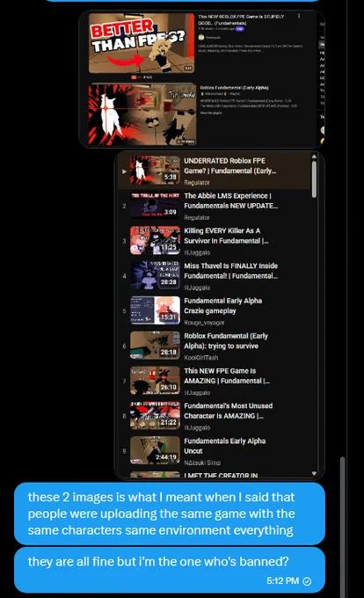Image resolution: width=364 pixels, height=598 pixels.
Task: Click the 2:44:19 duration video thumbnail
Action: (155, 450)
